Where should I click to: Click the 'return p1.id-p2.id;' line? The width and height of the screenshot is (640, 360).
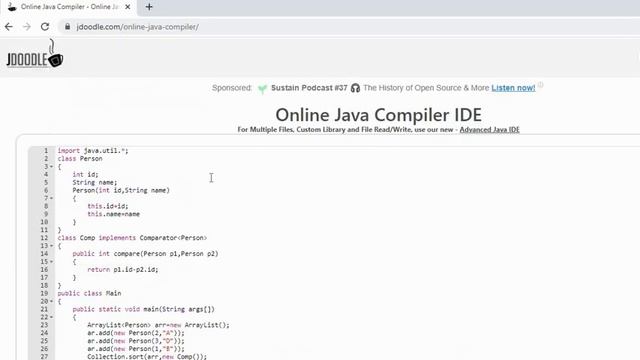click(122, 270)
